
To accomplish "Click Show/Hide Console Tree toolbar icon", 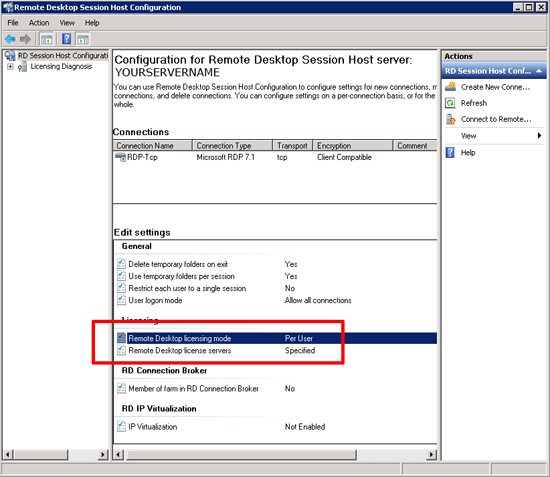I will pos(47,39).
